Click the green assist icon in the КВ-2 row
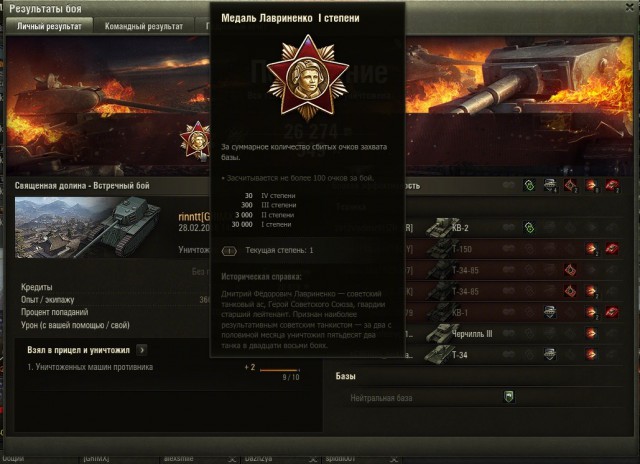The height and width of the screenshot is (464, 640). [529, 227]
